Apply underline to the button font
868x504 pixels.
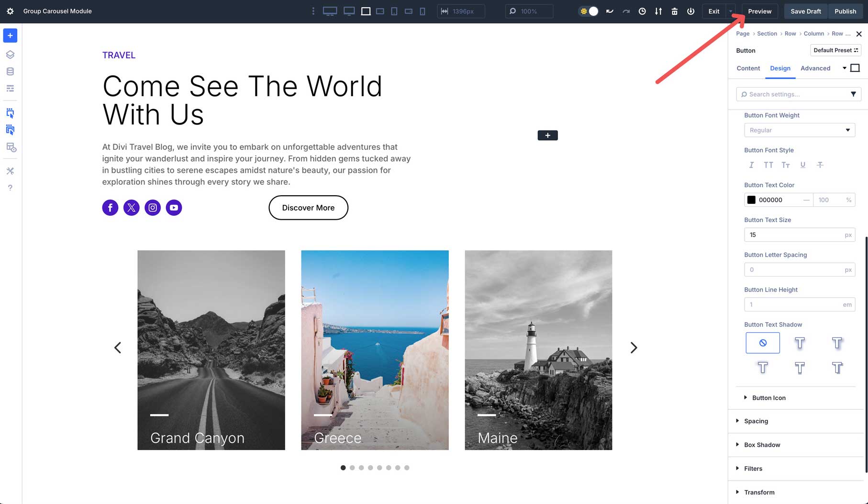click(x=803, y=165)
